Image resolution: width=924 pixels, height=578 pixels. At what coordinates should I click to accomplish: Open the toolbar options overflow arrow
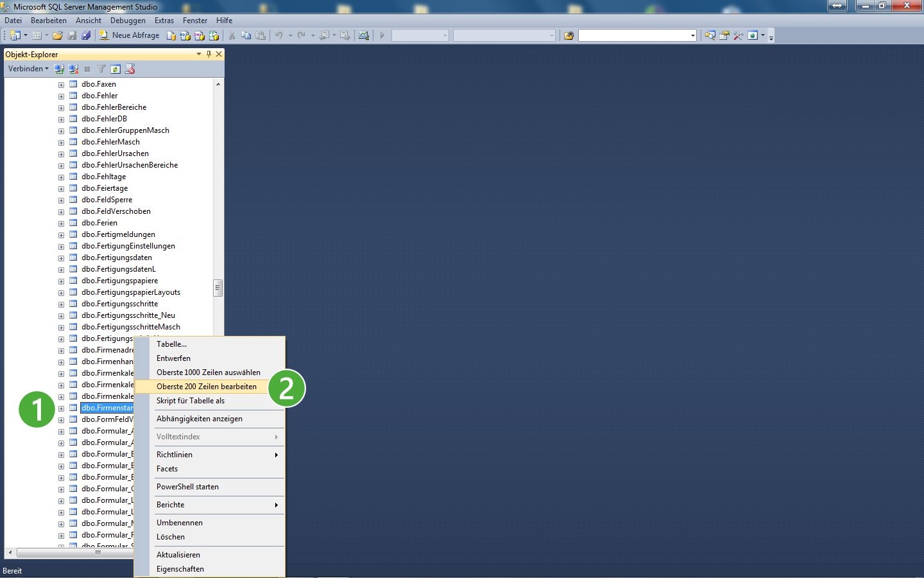tap(771, 37)
